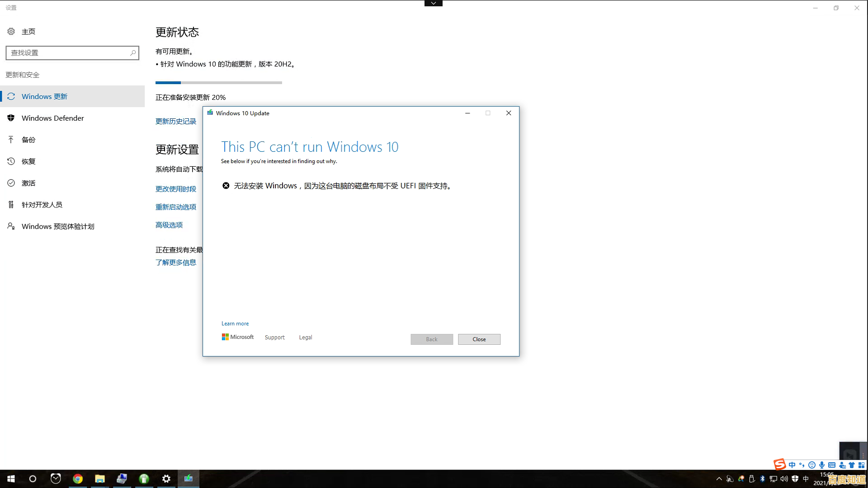This screenshot has height=488, width=868.
Task: Click the Windows 10 Update taskbar icon
Action: coord(189,479)
